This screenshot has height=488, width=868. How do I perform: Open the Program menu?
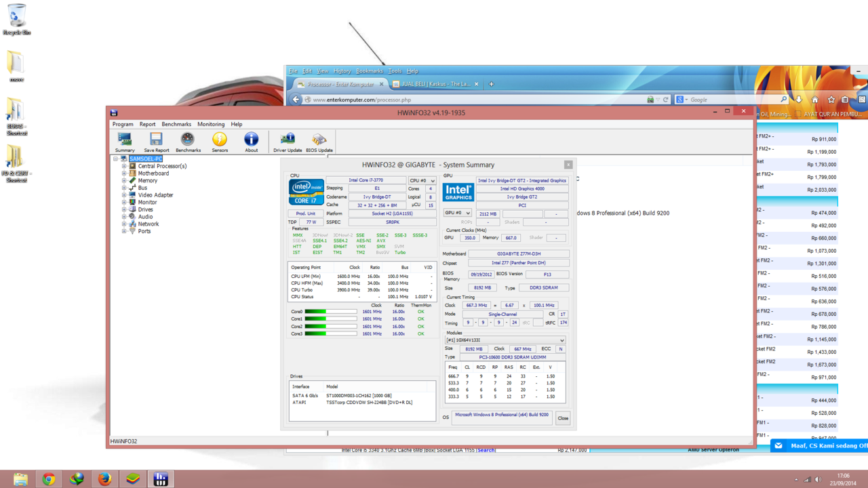123,125
